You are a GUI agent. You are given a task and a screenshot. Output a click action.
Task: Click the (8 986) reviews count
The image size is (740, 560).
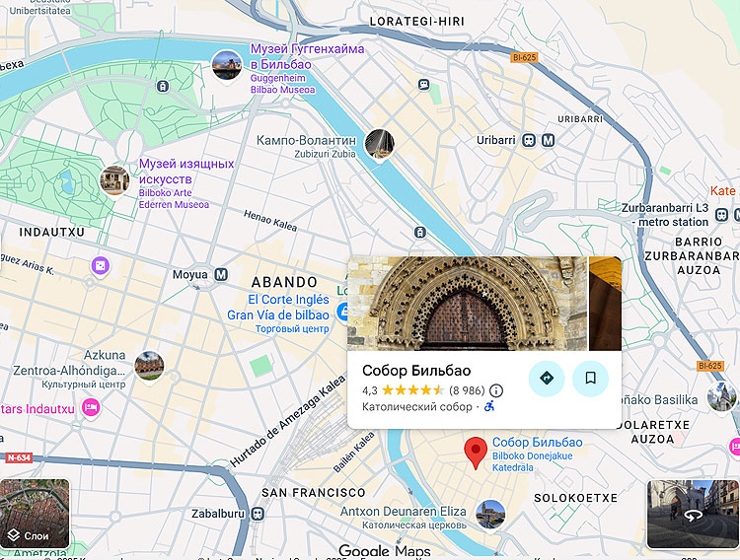pyautogui.click(x=466, y=390)
